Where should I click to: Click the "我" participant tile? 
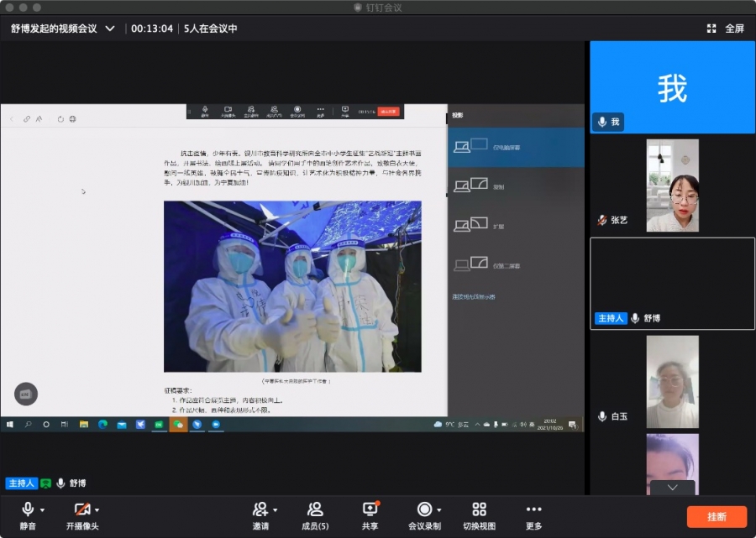click(672, 87)
